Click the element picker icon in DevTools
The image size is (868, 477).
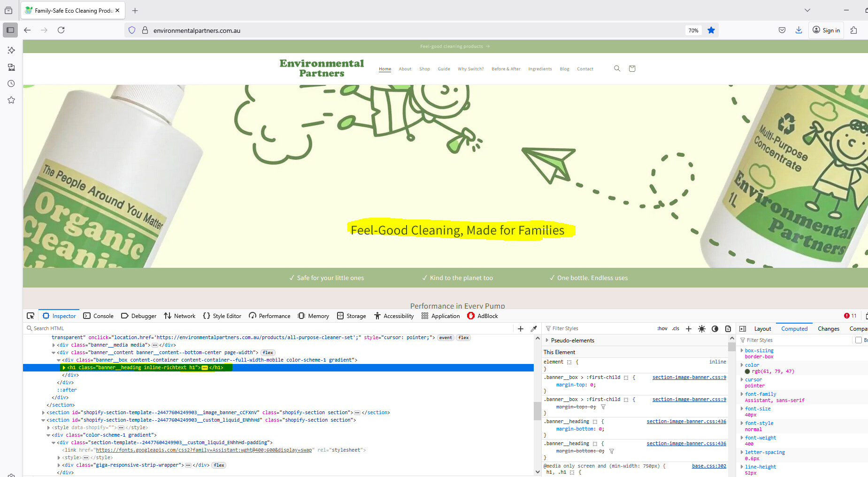click(x=31, y=316)
